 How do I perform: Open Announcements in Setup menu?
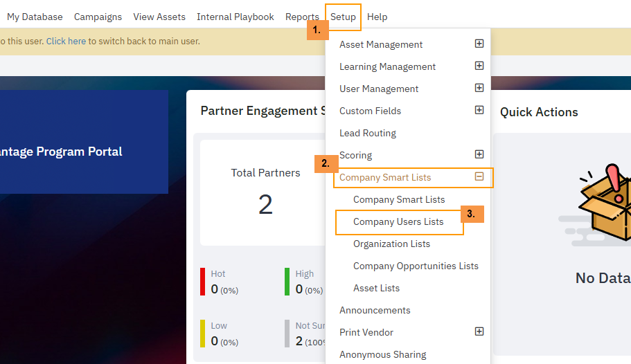click(x=375, y=310)
